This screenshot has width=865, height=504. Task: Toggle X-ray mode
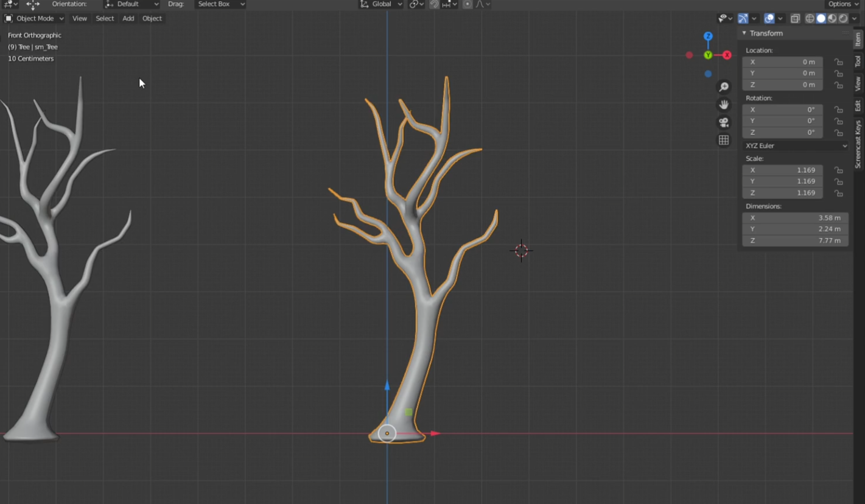[795, 18]
